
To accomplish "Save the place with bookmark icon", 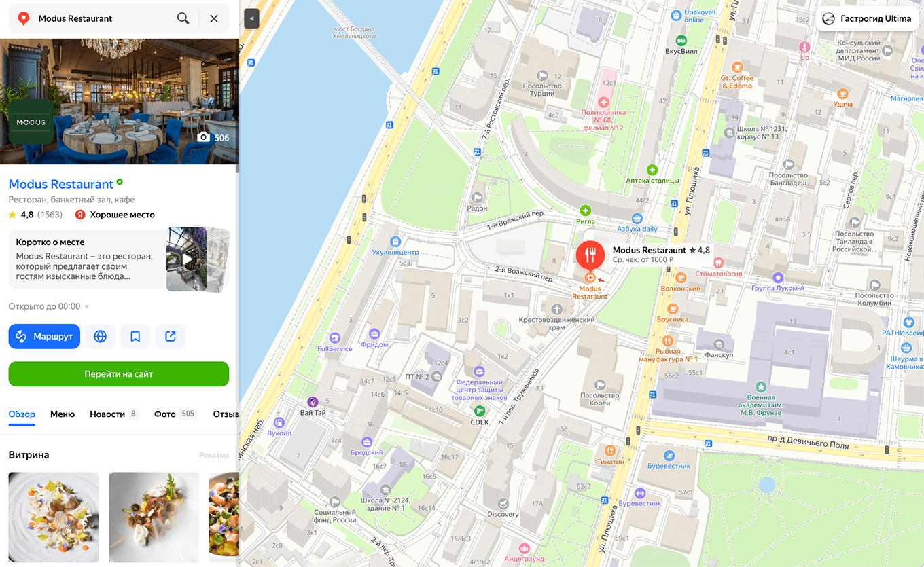I will [x=135, y=336].
